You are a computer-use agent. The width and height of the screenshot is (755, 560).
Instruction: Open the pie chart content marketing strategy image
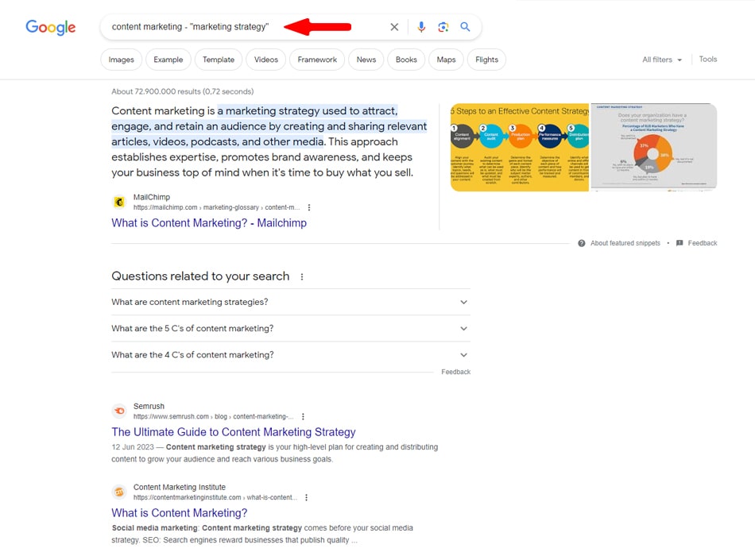(x=654, y=147)
